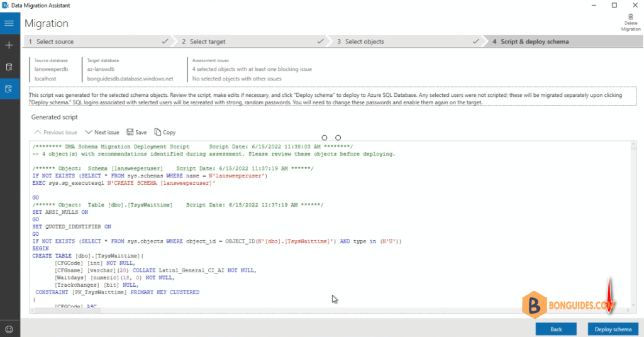Click target server bonguidesdb.database.windows.net
The height and width of the screenshot is (337, 644).
pos(130,79)
